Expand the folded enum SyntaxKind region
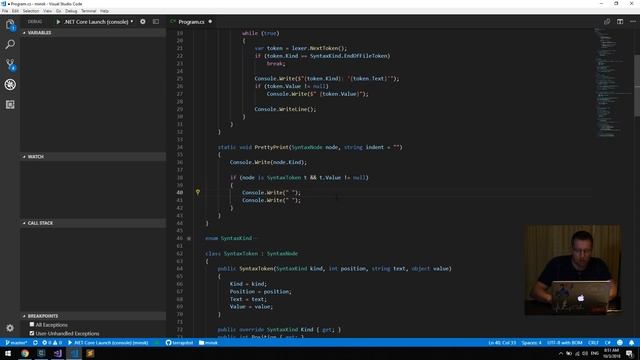 pyautogui.click(x=189, y=238)
